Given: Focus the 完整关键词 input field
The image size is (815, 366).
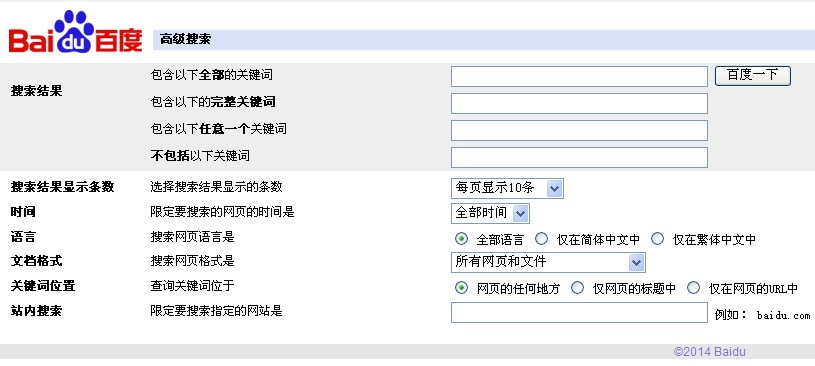Looking at the screenshot, I should [579, 103].
